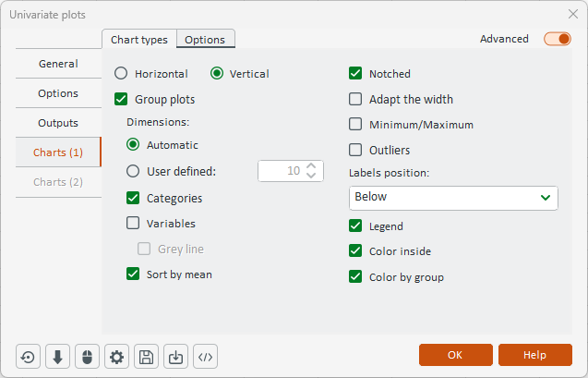Click the floppy disk save icon
This screenshot has width=588, height=378.
146,357
